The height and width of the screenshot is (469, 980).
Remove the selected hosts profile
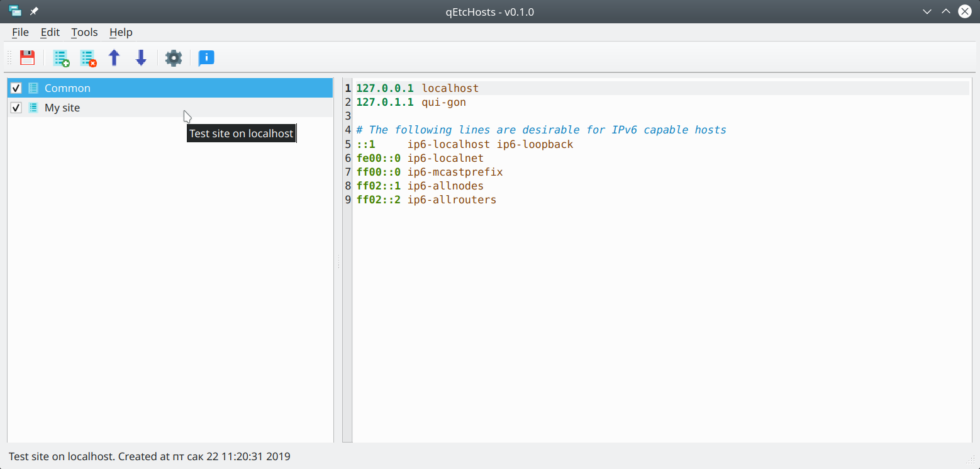pos(89,58)
